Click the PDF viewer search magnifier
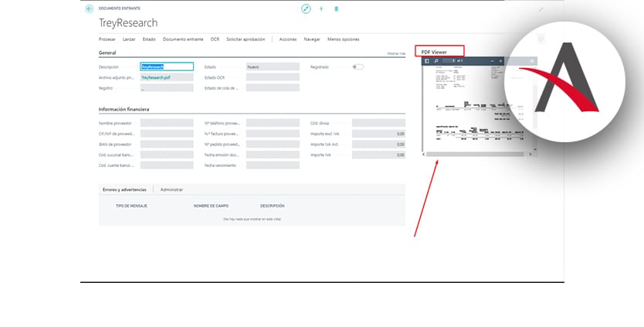The image size is (644, 327). pos(436,61)
